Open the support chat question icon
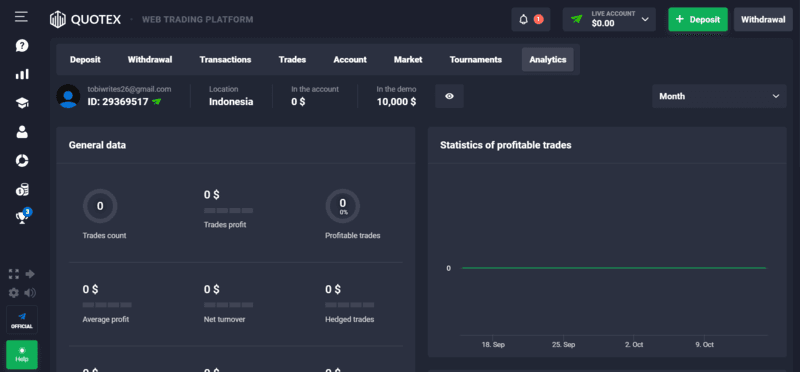 pyautogui.click(x=22, y=46)
